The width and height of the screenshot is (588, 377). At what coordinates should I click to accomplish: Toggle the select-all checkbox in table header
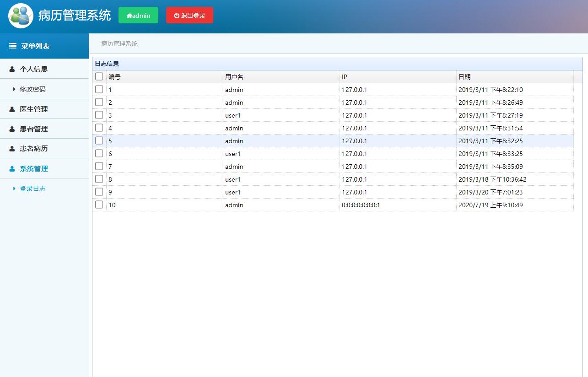click(x=99, y=76)
